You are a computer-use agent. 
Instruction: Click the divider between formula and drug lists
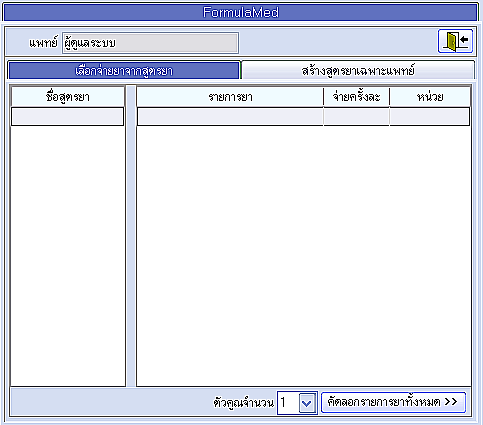(x=131, y=236)
